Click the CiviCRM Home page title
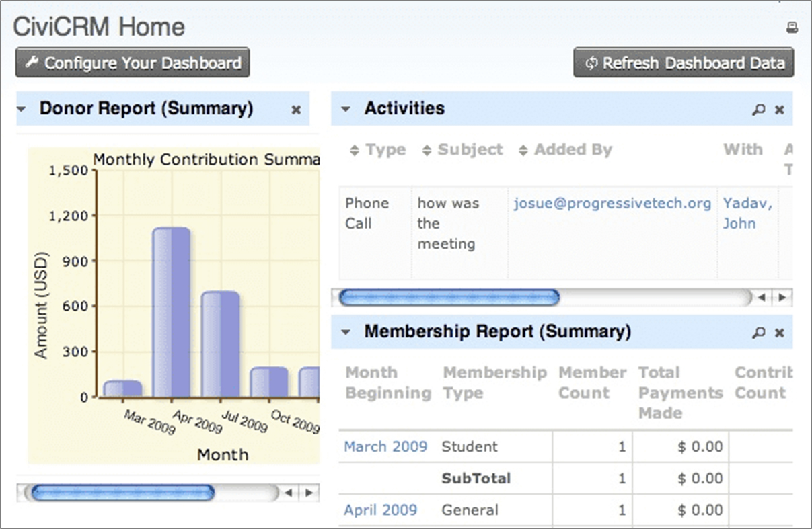This screenshot has width=812, height=529. 99,28
